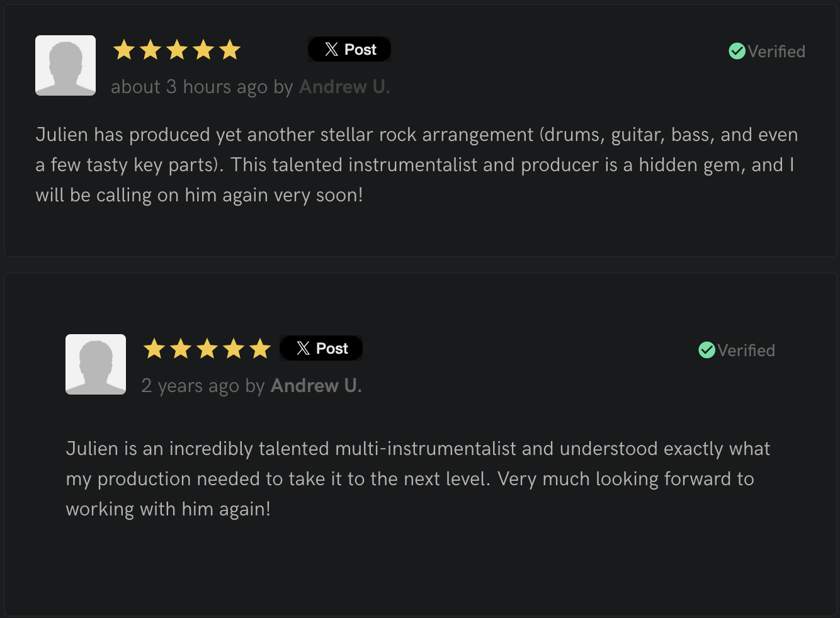Click the green Verified checkmark on the first review
Viewport: 840px width, 618px height.
point(737,51)
